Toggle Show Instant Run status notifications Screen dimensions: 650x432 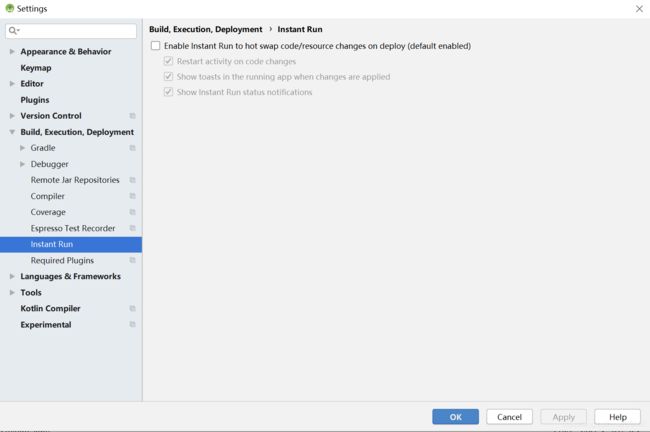point(168,92)
